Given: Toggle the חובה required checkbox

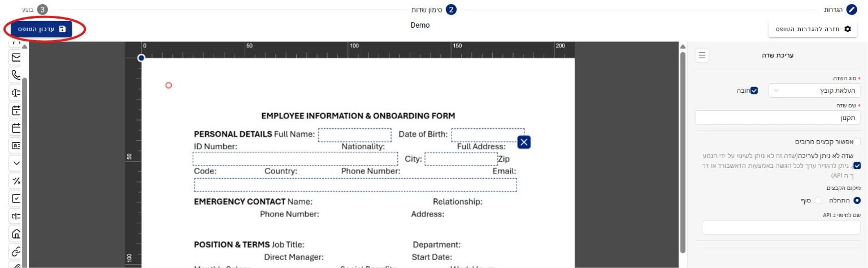Looking at the screenshot, I should click(754, 90).
